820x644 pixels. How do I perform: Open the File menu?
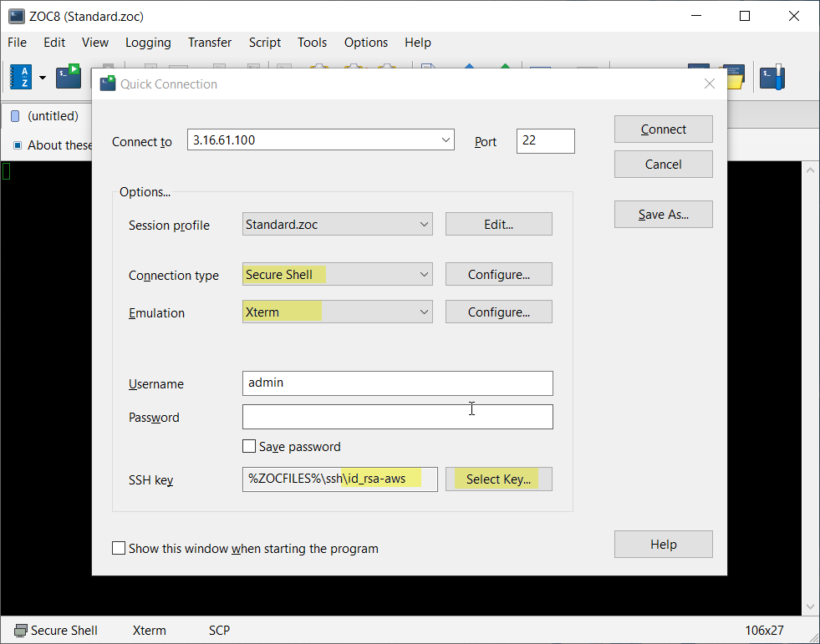(x=18, y=43)
